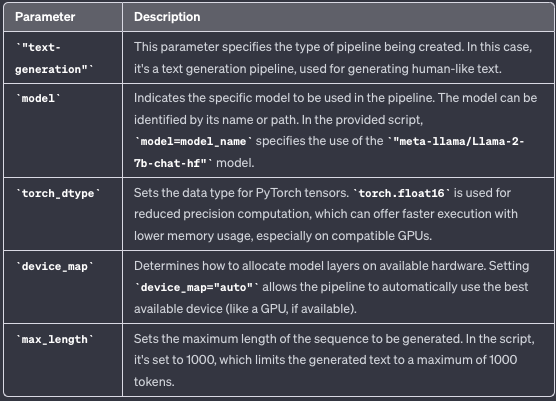Click the meta-llama/Llama-2-7b-chat-hf code text
This screenshot has height=401, width=556.
329,152
